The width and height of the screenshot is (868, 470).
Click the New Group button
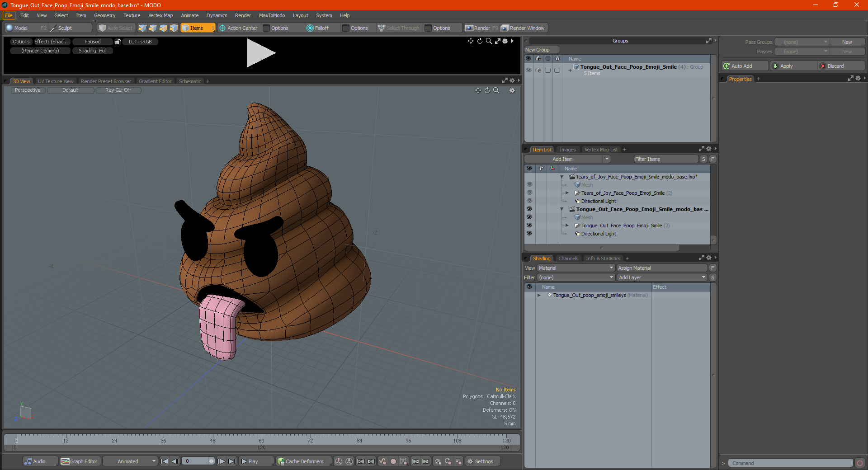coord(542,50)
